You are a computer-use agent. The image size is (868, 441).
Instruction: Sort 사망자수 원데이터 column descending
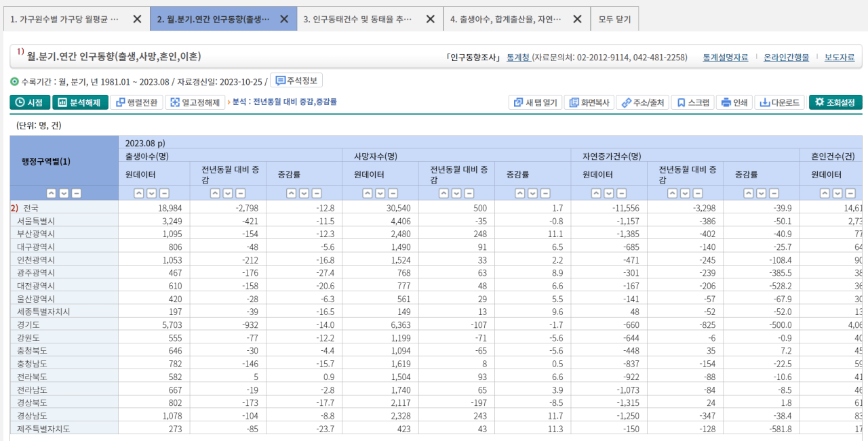point(380,193)
